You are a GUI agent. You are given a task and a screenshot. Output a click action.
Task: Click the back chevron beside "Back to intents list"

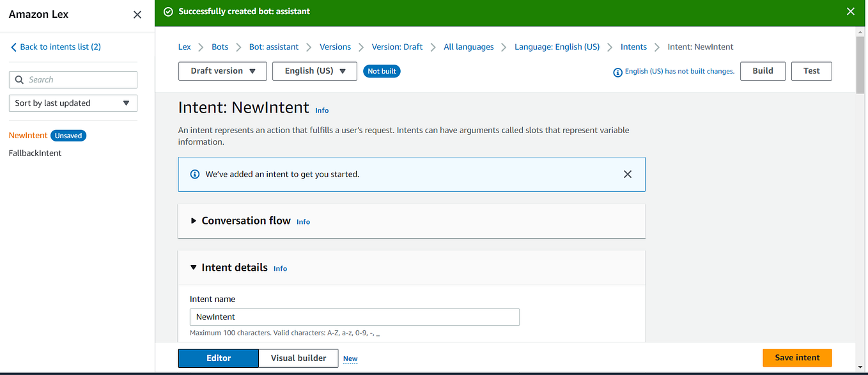(13, 46)
